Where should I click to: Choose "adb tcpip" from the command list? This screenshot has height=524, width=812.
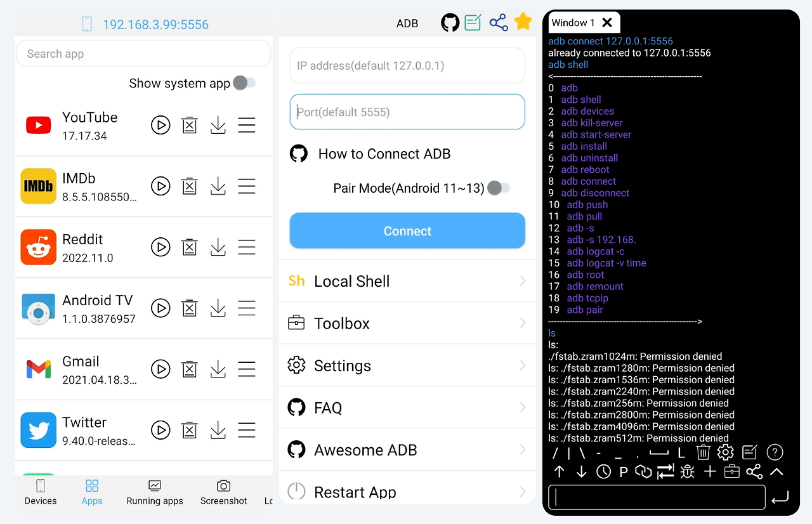click(587, 298)
